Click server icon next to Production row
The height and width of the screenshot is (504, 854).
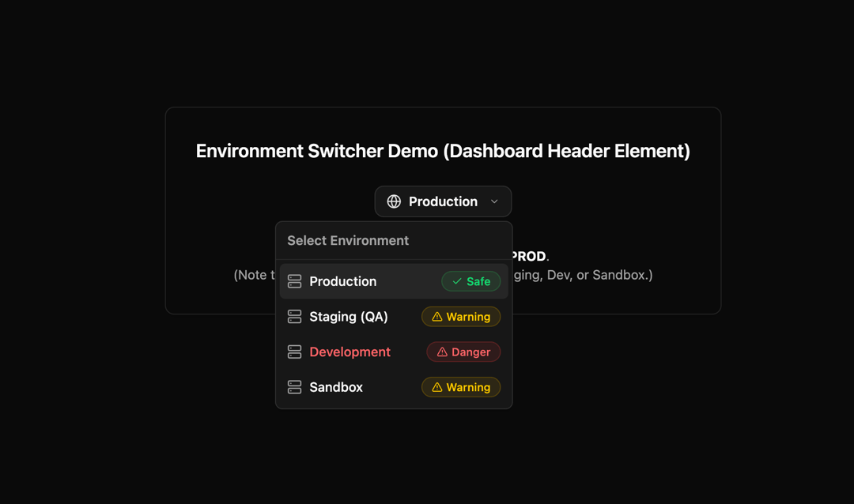click(x=295, y=281)
